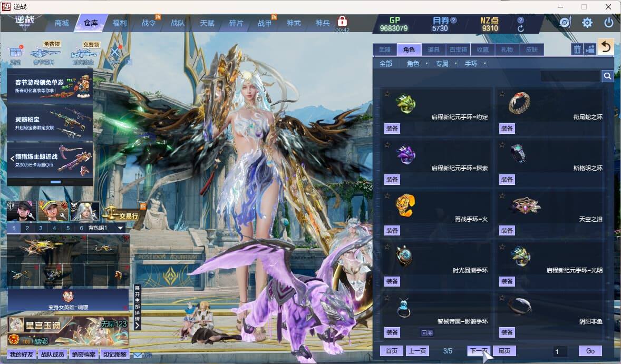This screenshot has width=621, height=364.
Task: Open the 交易行 scales icon
Action: click(121, 213)
